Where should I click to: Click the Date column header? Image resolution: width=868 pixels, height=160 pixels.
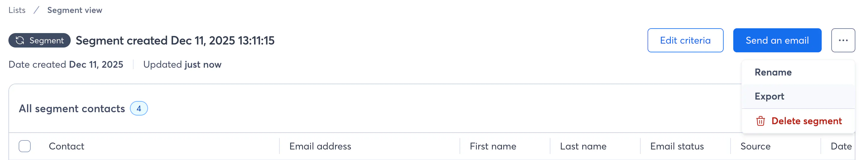point(841,146)
